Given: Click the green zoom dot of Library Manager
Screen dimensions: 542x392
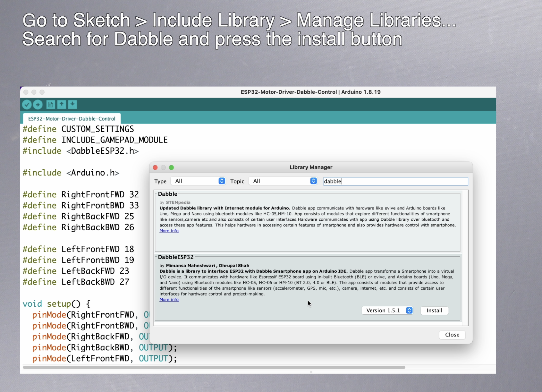Looking at the screenshot, I should click(171, 167).
